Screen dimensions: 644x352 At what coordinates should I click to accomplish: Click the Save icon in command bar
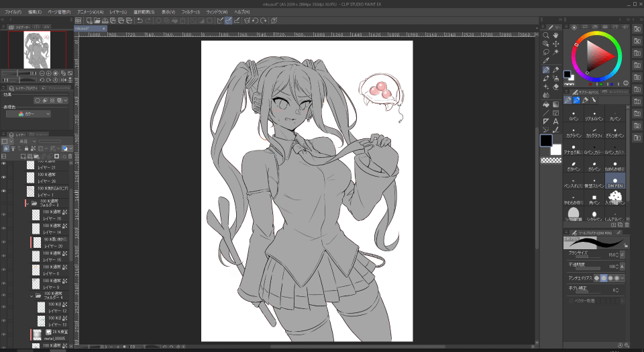(x=105, y=21)
